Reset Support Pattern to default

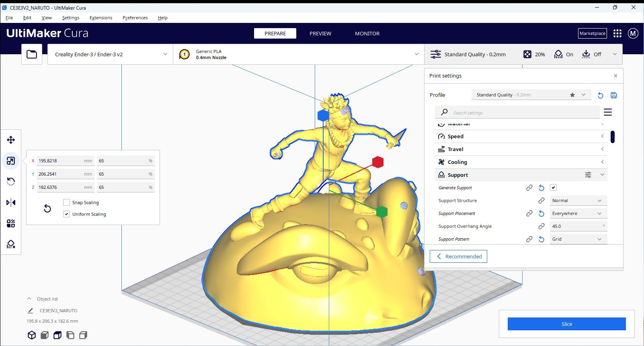541,239
